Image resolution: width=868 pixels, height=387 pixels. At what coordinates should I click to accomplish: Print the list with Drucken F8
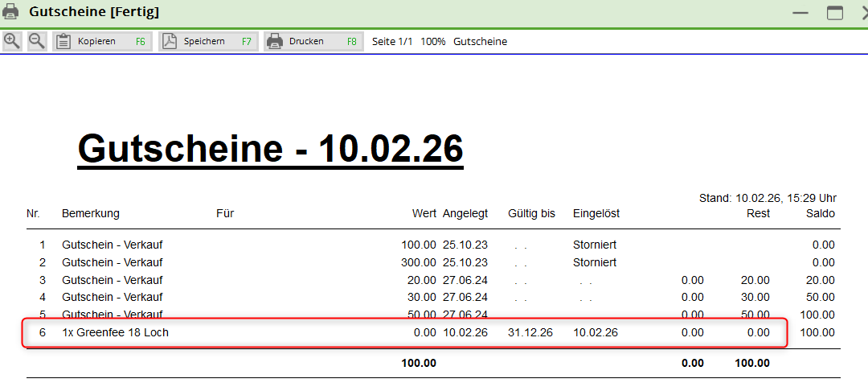[313, 41]
